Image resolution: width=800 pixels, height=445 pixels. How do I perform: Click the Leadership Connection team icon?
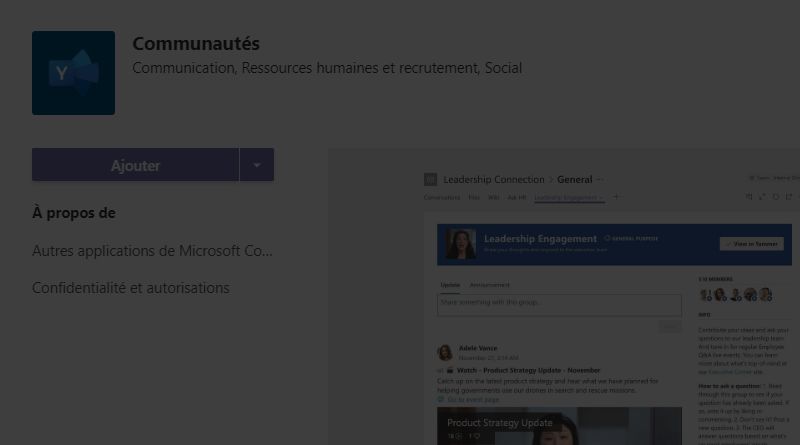(x=431, y=179)
